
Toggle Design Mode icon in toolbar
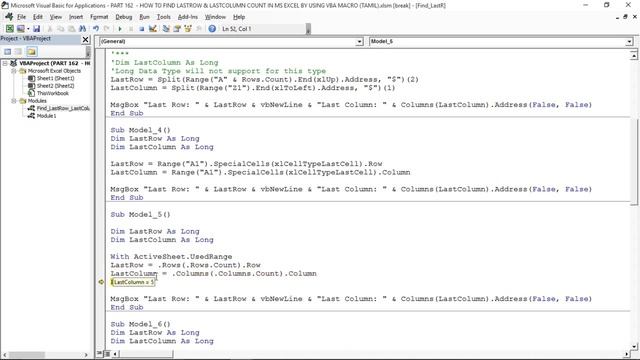coord(152,29)
